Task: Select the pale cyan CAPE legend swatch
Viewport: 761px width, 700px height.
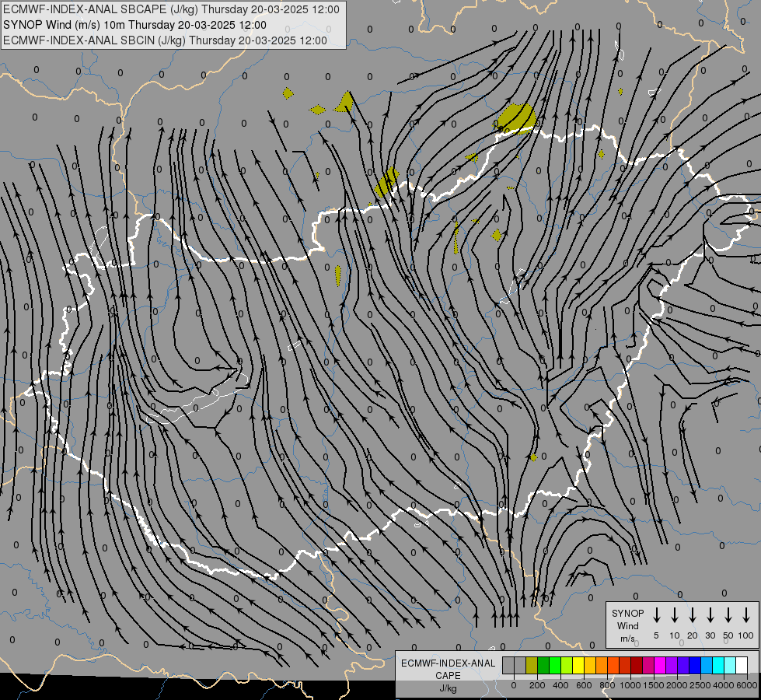Action: pyautogui.click(x=731, y=665)
